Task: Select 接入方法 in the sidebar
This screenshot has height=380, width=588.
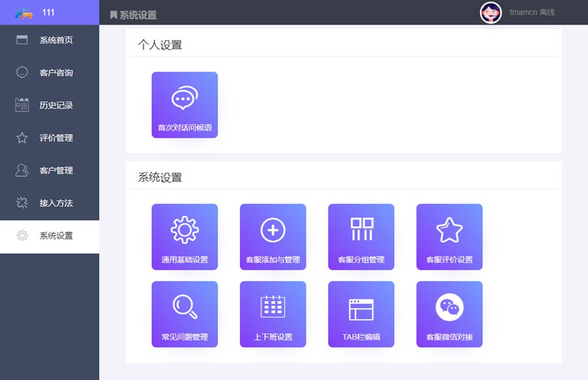Action: pyautogui.click(x=50, y=203)
